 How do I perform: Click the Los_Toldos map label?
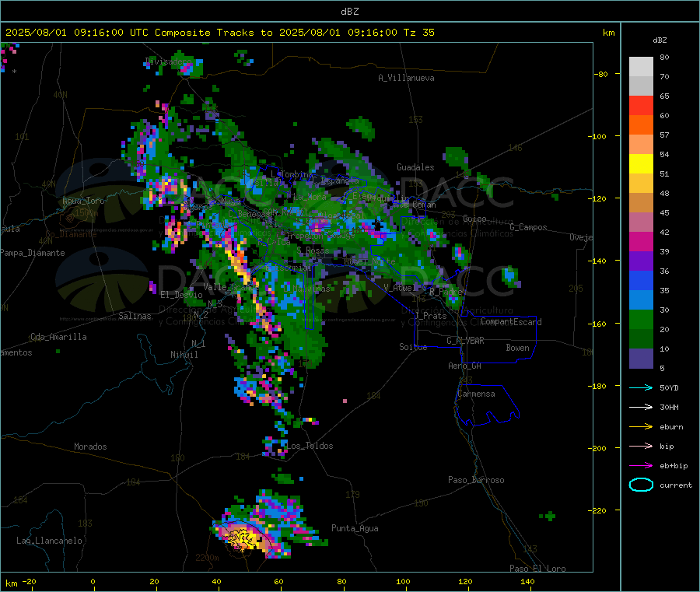310,446
